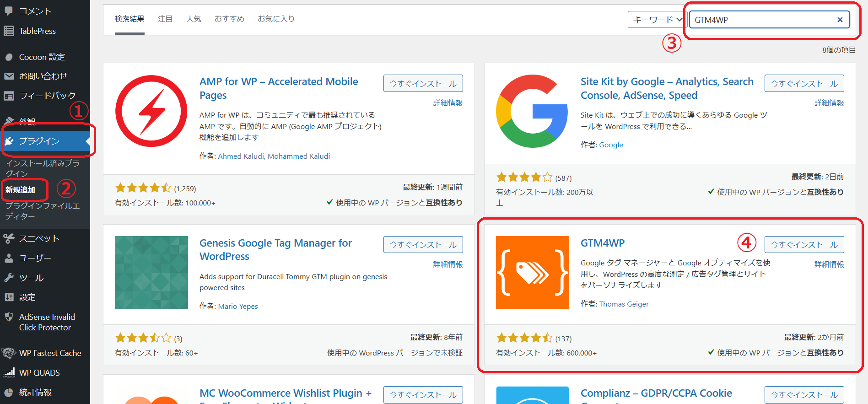Open the Site Kit by Google title link
The width and height of the screenshot is (868, 404).
(x=667, y=88)
